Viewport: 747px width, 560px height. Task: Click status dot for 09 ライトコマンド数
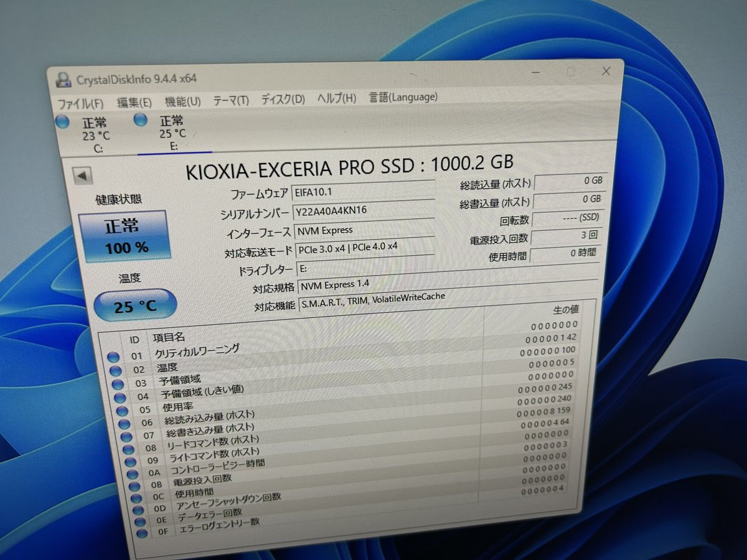[131, 462]
